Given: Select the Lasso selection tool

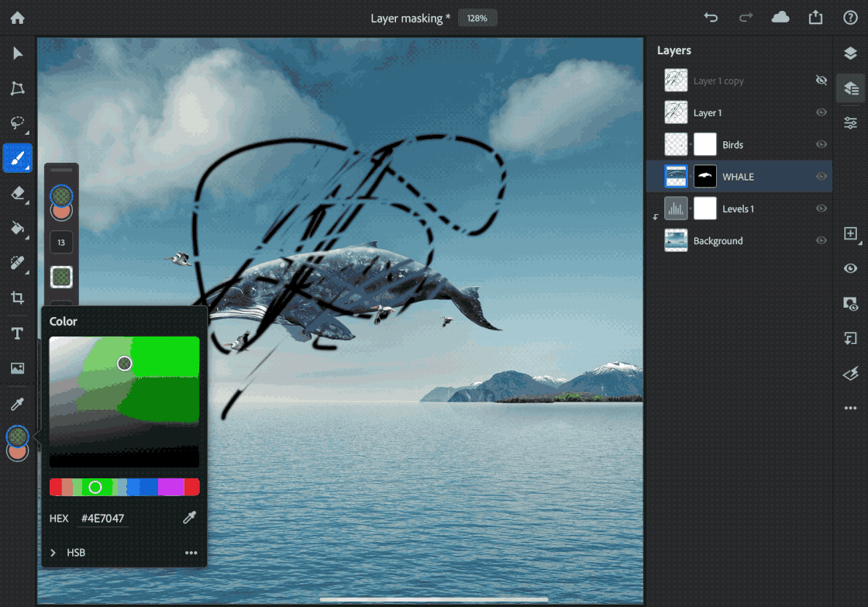Looking at the screenshot, I should click(x=16, y=122).
